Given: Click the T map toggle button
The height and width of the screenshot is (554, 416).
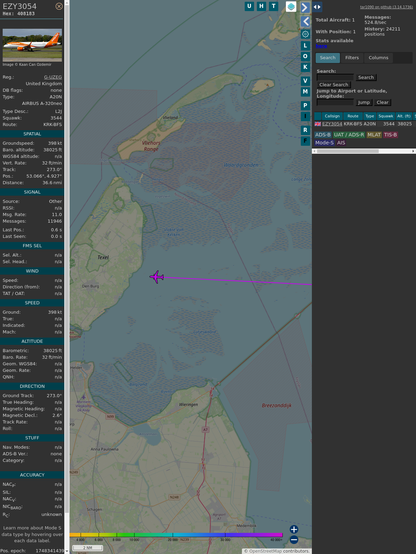Looking at the screenshot, I should 273,6.
